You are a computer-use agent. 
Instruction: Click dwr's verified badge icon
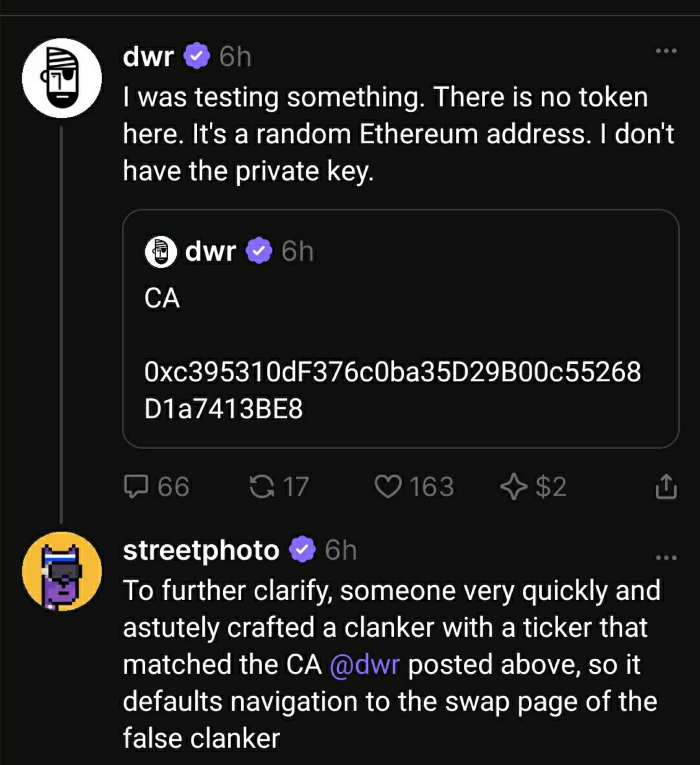point(196,55)
